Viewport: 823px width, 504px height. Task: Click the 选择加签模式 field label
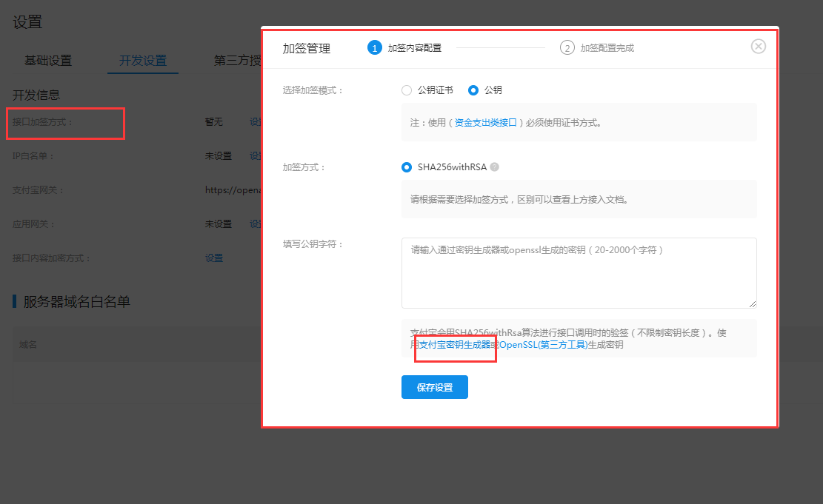click(x=313, y=90)
